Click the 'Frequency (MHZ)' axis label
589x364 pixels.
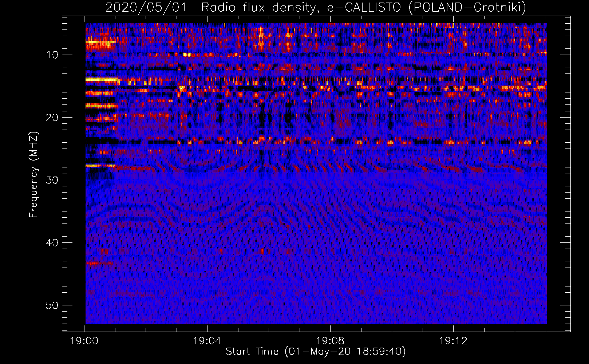(33, 175)
